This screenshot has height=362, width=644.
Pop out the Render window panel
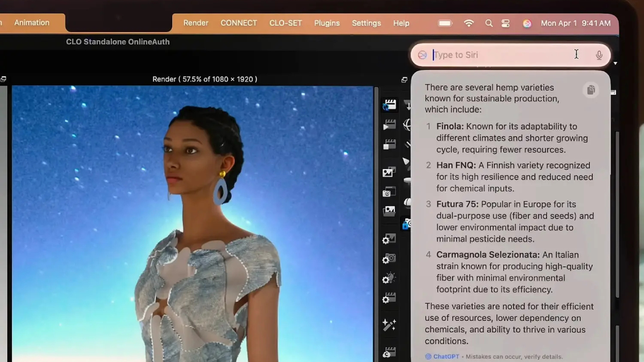click(x=404, y=79)
